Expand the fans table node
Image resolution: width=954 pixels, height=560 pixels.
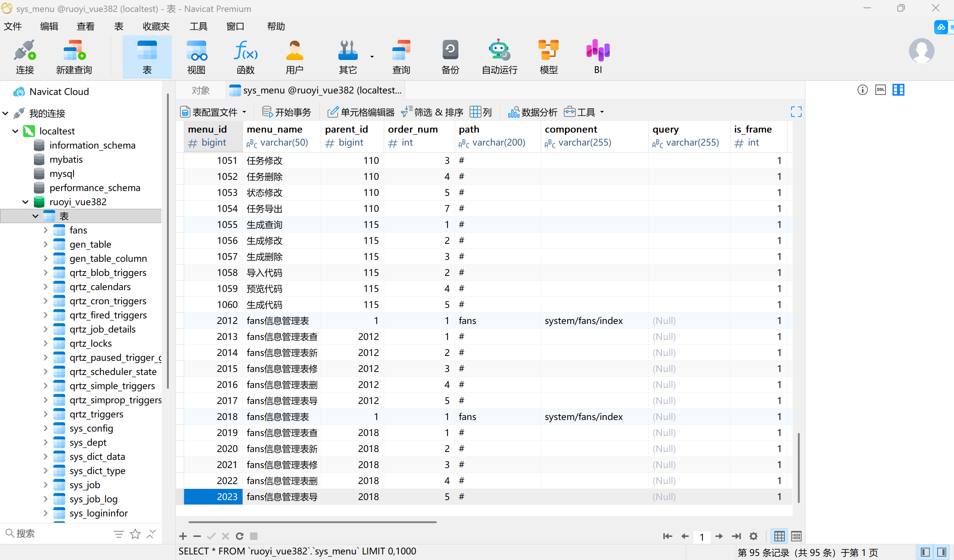tap(46, 230)
